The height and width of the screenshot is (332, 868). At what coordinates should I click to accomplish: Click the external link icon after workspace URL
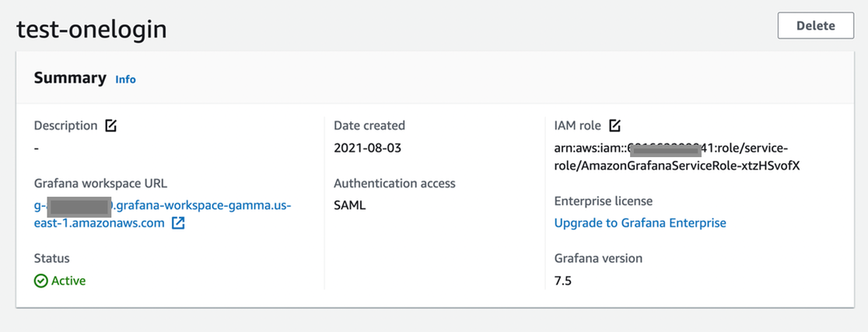(178, 223)
